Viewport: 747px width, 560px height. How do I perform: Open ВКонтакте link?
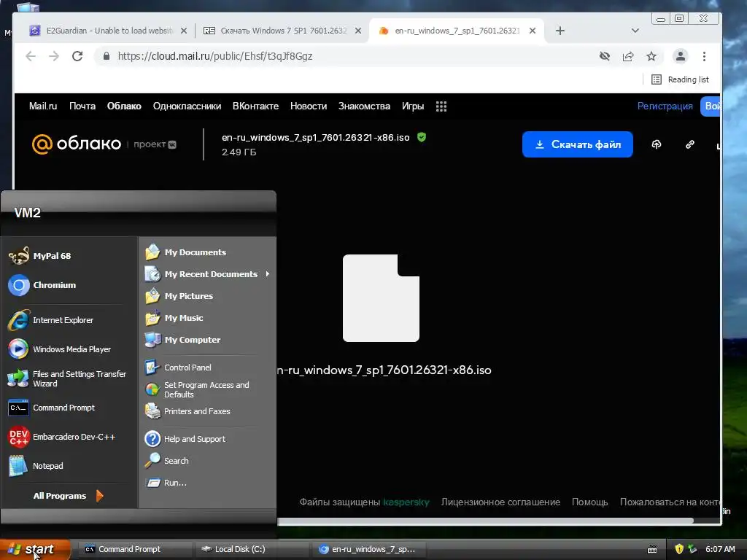pos(255,106)
